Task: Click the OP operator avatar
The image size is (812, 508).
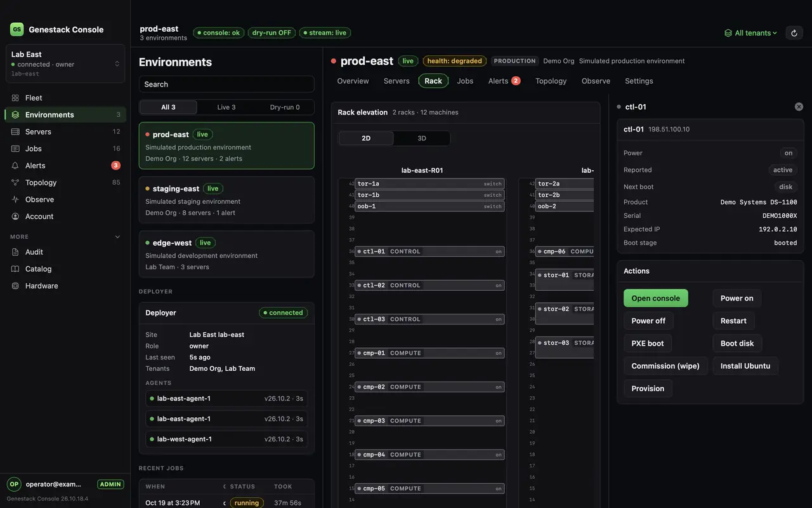Action: tap(14, 484)
